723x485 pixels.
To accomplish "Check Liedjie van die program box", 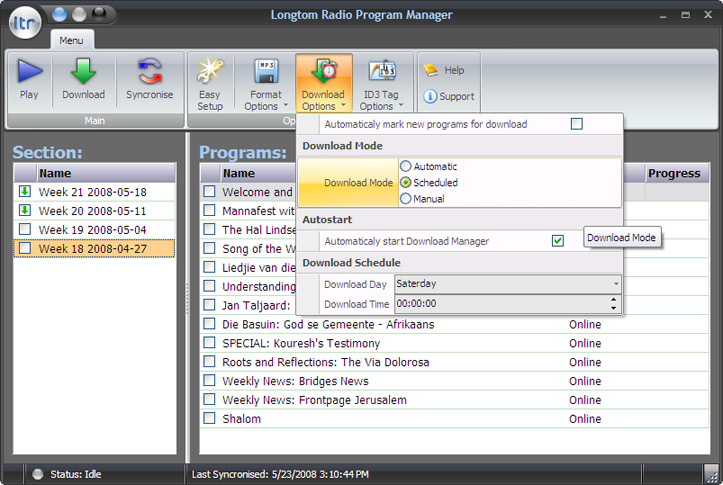I will click(x=209, y=267).
